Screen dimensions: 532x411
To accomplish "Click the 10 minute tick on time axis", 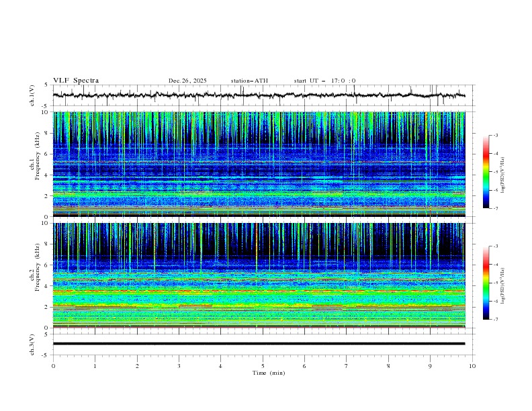I will tap(472, 366).
